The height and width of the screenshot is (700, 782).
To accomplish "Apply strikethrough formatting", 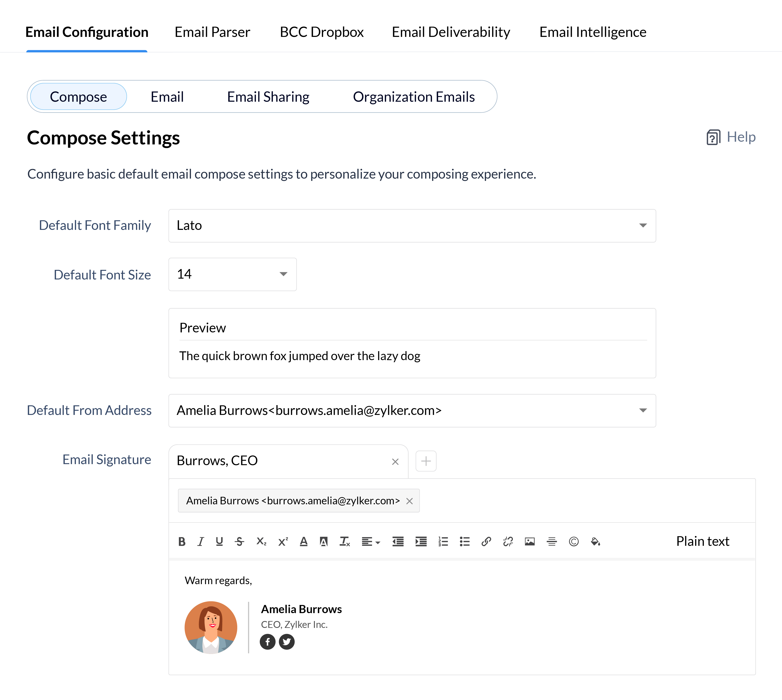I will pos(239,542).
